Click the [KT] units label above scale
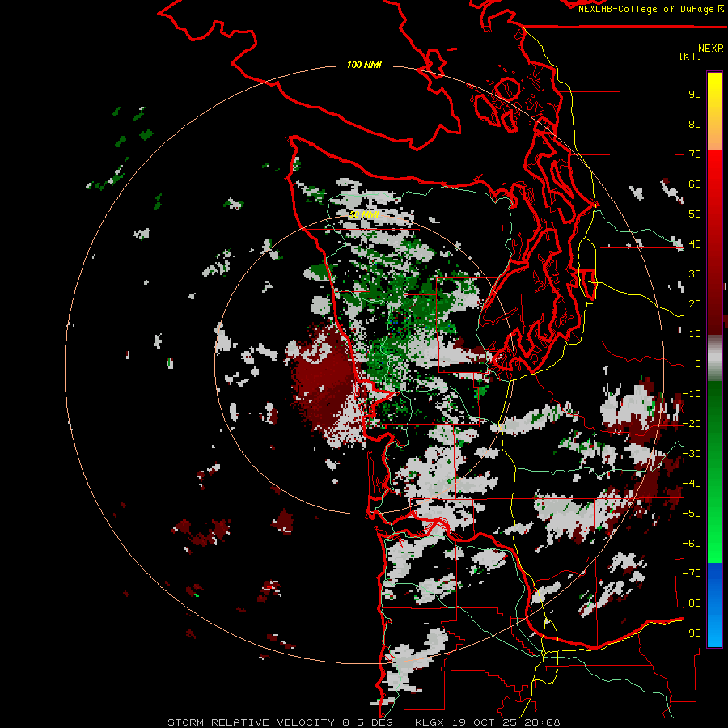Screen dimensions: 728x728 pos(690,56)
